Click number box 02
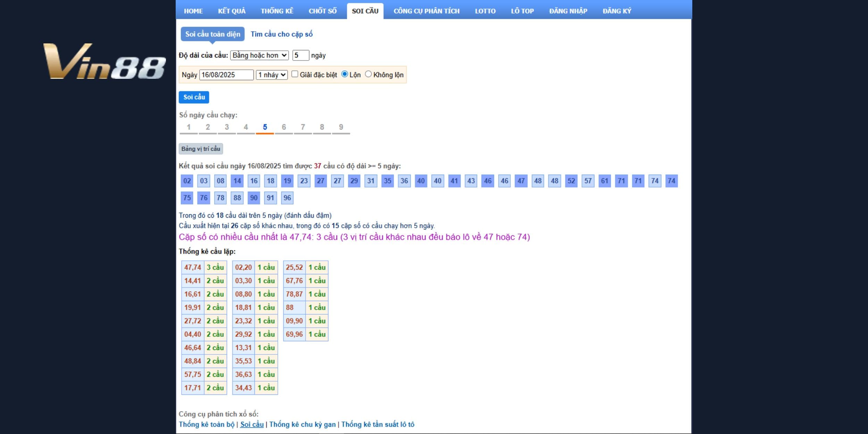868x434 pixels. [x=187, y=181]
